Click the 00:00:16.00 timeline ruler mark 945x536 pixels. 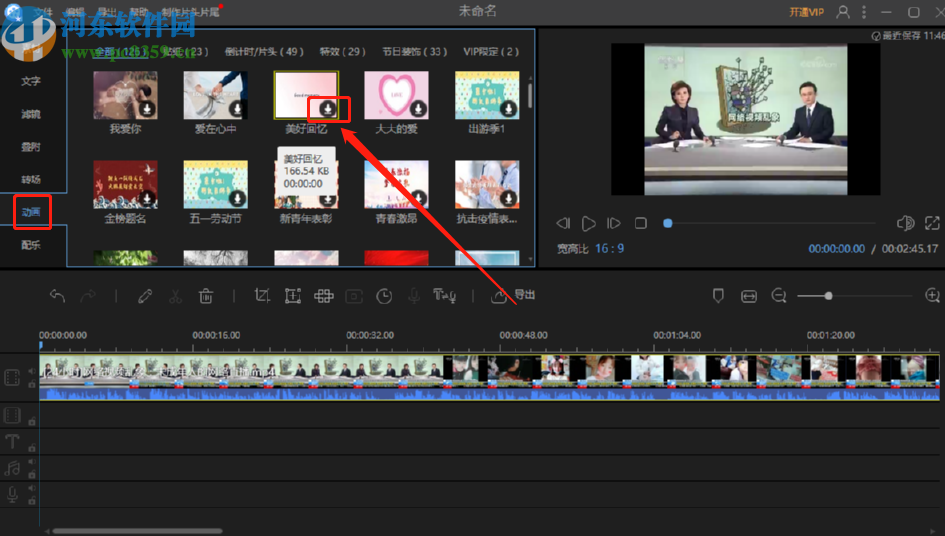tap(216, 335)
